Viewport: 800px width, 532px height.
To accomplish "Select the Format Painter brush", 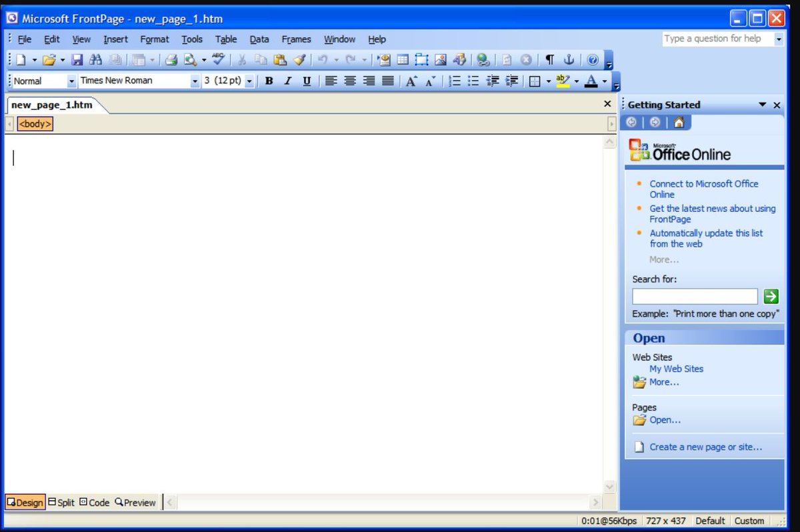I will click(299, 60).
